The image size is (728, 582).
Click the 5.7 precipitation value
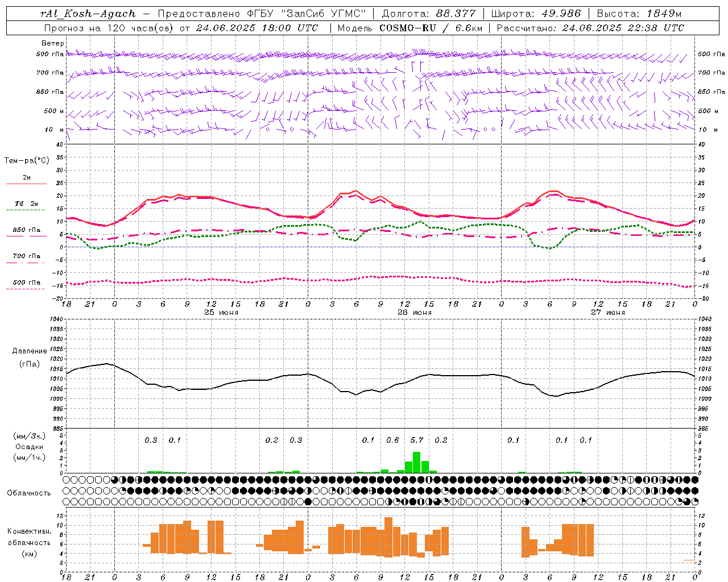416,440
